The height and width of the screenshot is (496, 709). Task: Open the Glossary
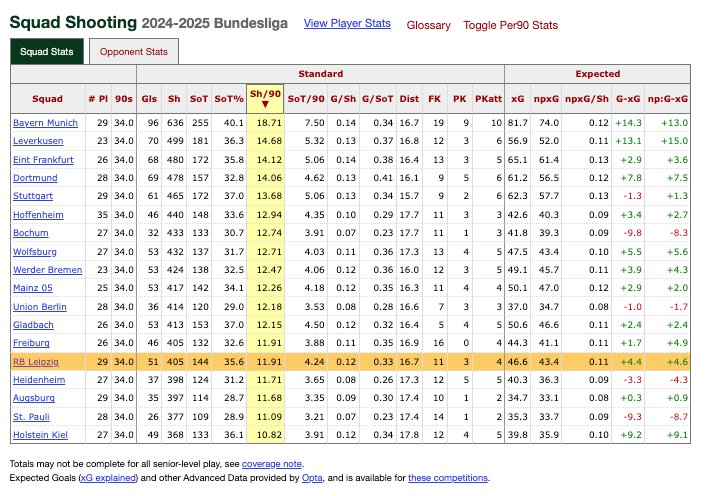click(428, 25)
